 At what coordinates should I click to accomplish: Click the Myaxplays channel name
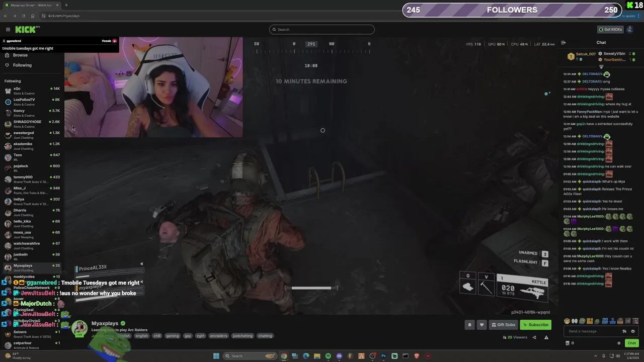(x=105, y=323)
